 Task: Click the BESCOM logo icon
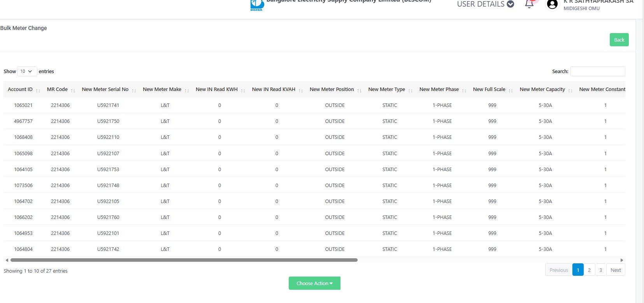pos(257,5)
